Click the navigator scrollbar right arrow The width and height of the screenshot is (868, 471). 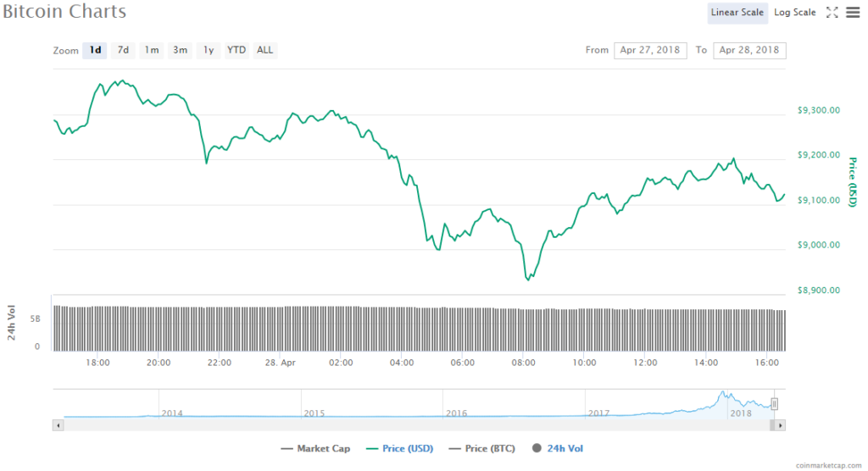point(781,424)
